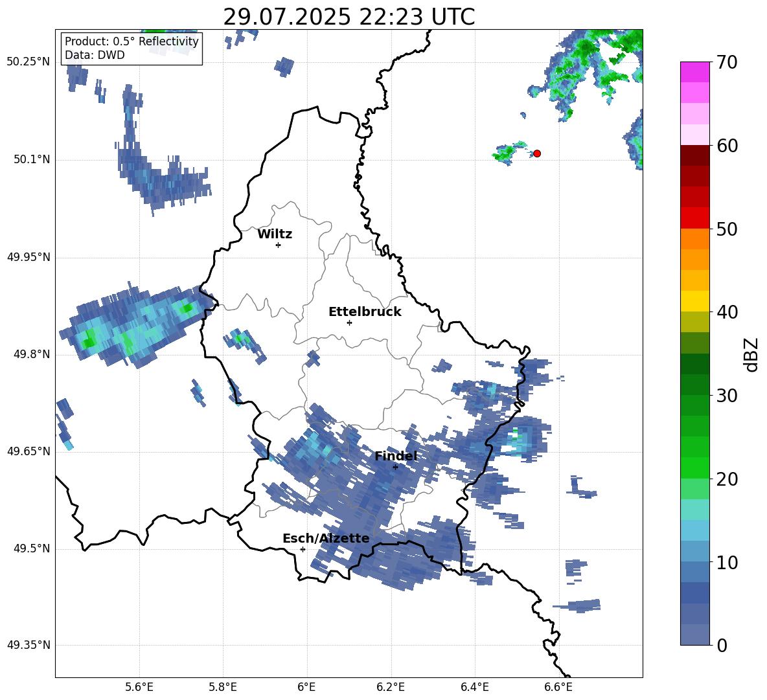
Task: Pick the magenta swatch at colorbar top
Action: [694, 72]
